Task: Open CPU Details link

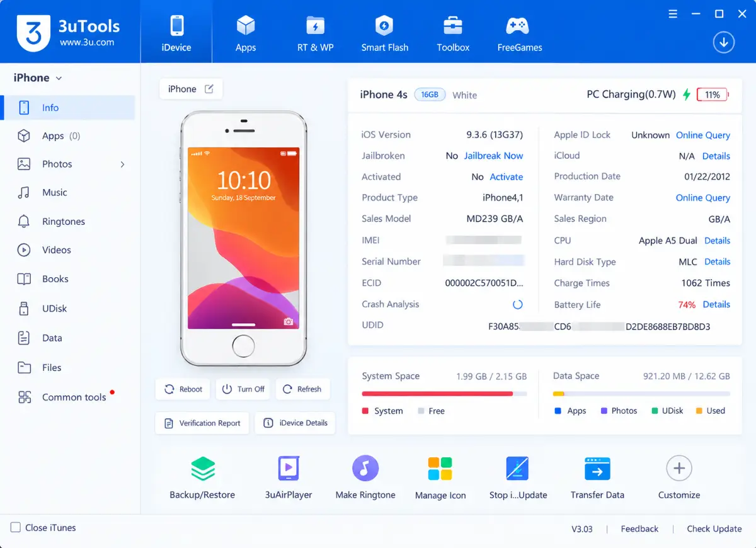Action: tap(718, 241)
